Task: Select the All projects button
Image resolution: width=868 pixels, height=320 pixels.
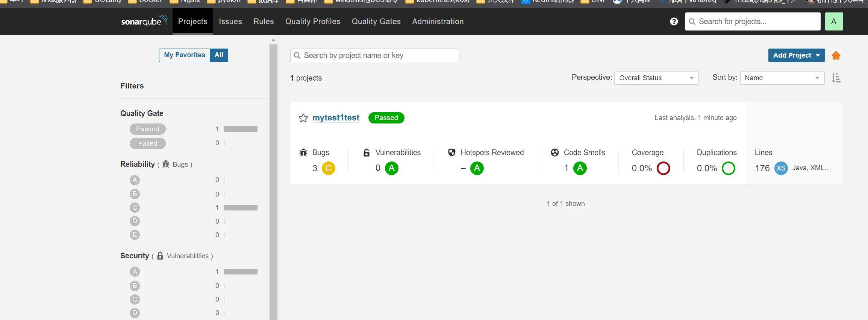Action: tap(219, 55)
